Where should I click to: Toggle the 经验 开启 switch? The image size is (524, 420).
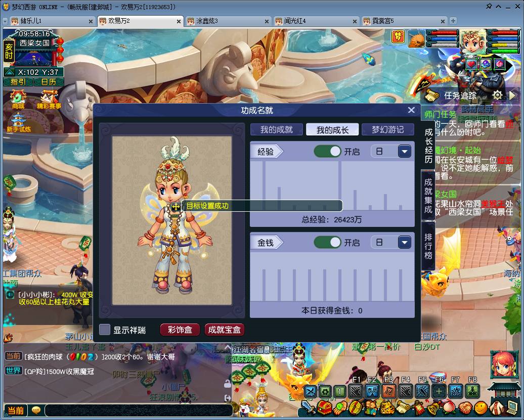(x=327, y=152)
